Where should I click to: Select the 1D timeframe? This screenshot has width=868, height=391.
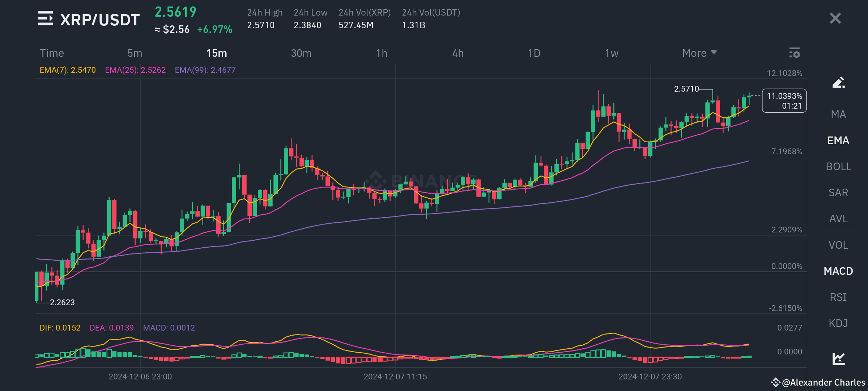533,53
